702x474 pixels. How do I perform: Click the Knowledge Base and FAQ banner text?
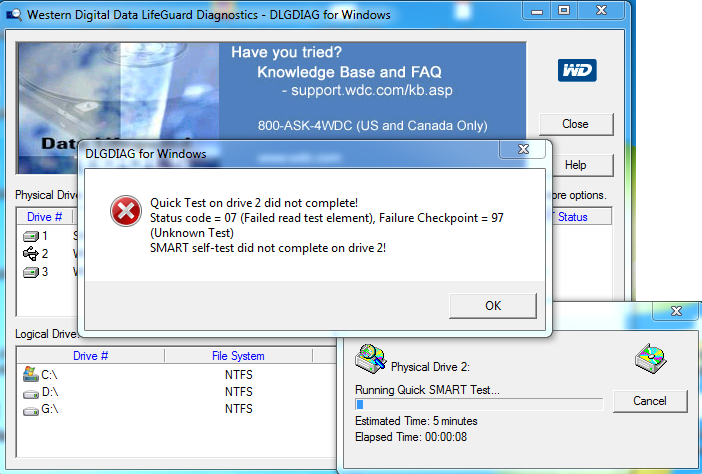[349, 72]
